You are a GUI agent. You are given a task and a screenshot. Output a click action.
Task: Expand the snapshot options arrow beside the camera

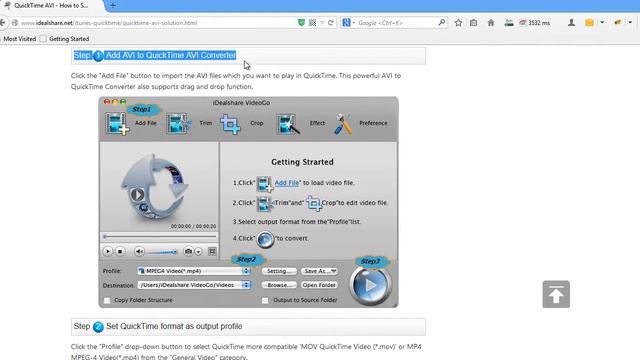[198, 252]
